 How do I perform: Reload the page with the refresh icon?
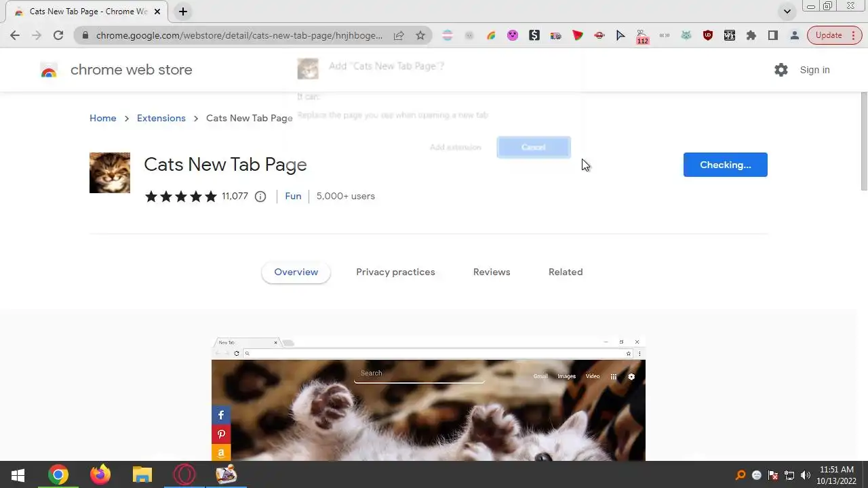(x=58, y=35)
